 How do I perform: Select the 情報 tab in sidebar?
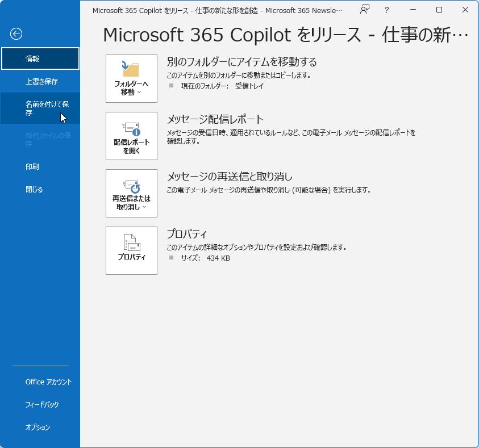(40, 58)
